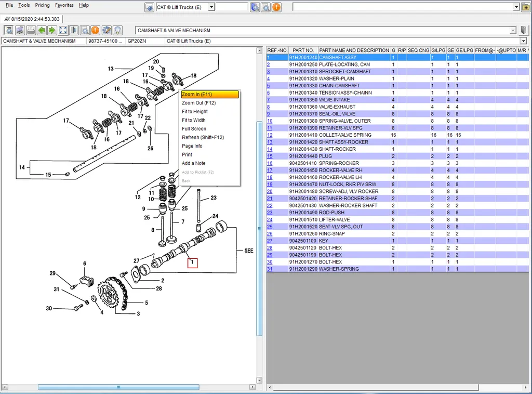Click the catalog navigation icon left of CAT Lift Trucks dropdown
The height and width of the screenshot is (394, 532).
point(149,7)
